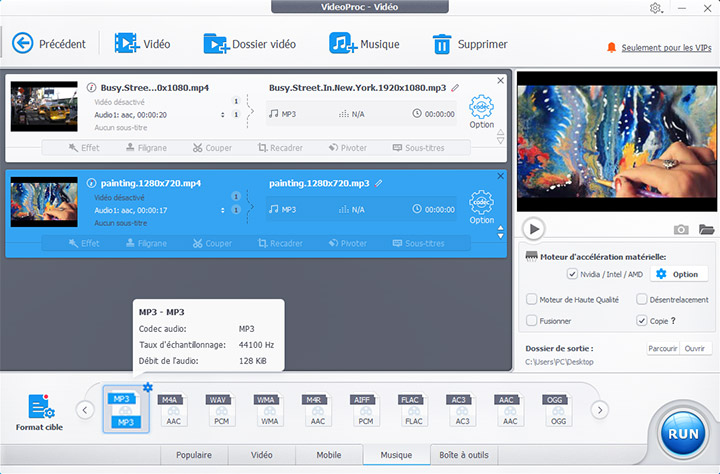
Task: Add a video with the Vidéo icon
Action: (126, 44)
